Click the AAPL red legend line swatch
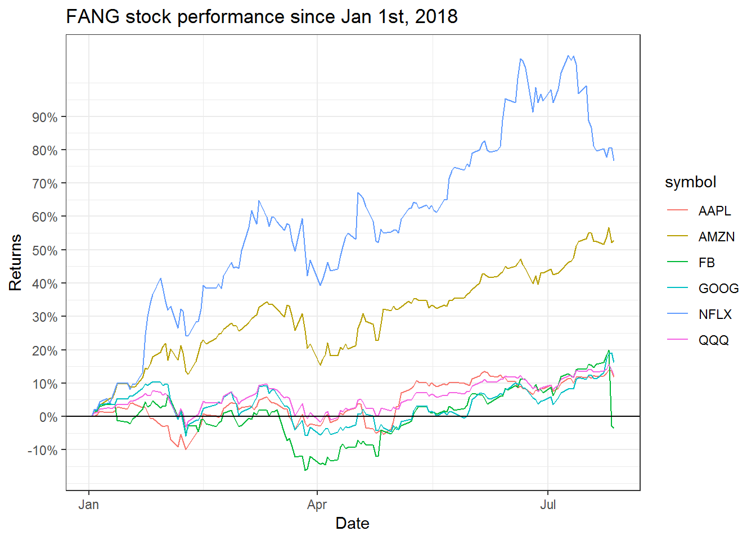Image resolution: width=756 pixels, height=540 pixels. coord(677,210)
